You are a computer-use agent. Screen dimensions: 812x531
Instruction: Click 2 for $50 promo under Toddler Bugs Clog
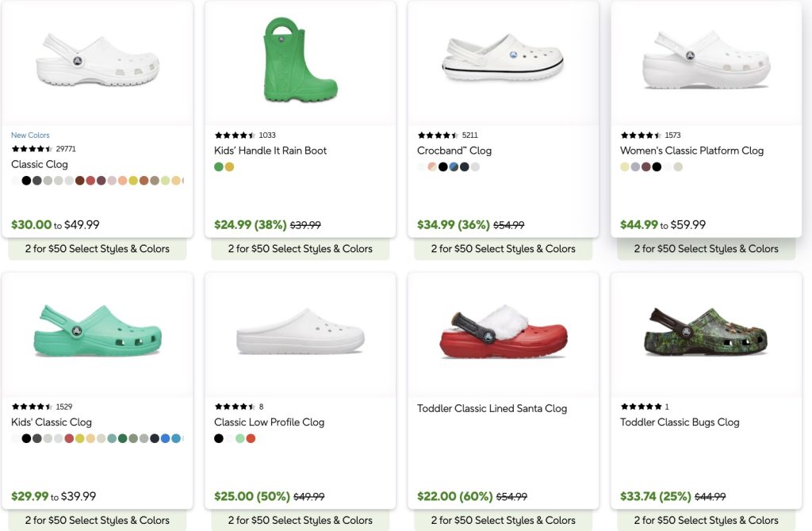pyautogui.click(x=706, y=521)
